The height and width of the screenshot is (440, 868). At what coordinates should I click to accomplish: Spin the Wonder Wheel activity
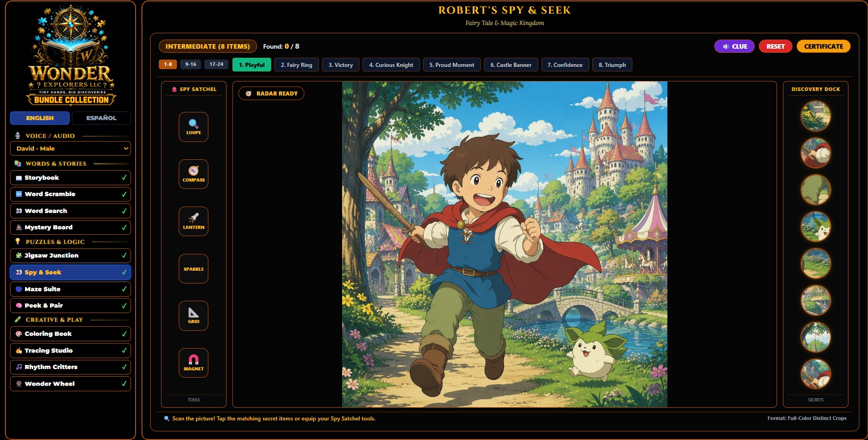[x=71, y=384]
